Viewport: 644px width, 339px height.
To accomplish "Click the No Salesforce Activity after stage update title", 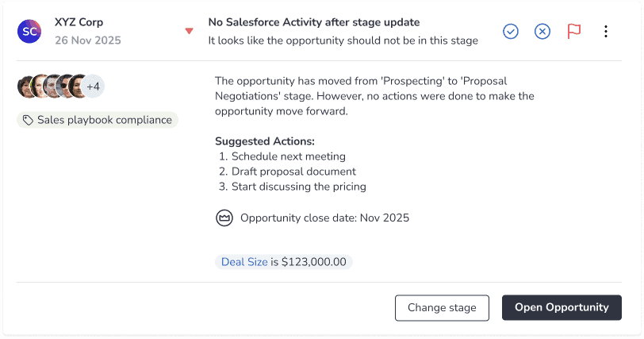I will pyautogui.click(x=314, y=22).
